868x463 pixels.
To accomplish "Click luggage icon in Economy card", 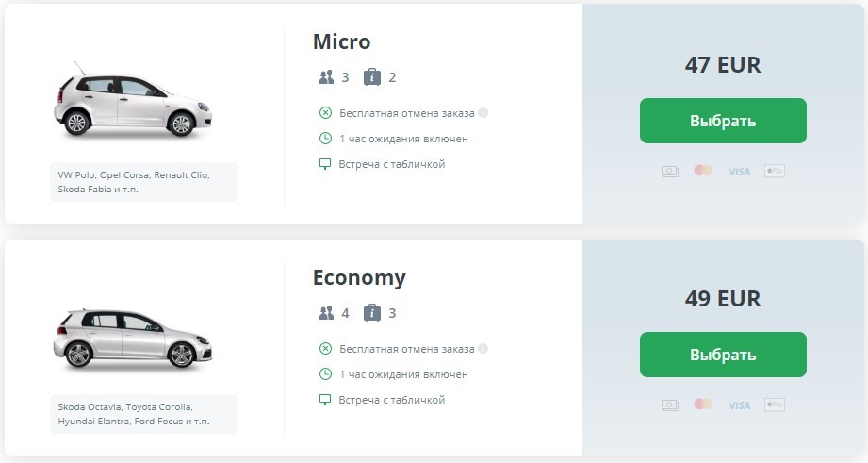I will pyautogui.click(x=371, y=313).
